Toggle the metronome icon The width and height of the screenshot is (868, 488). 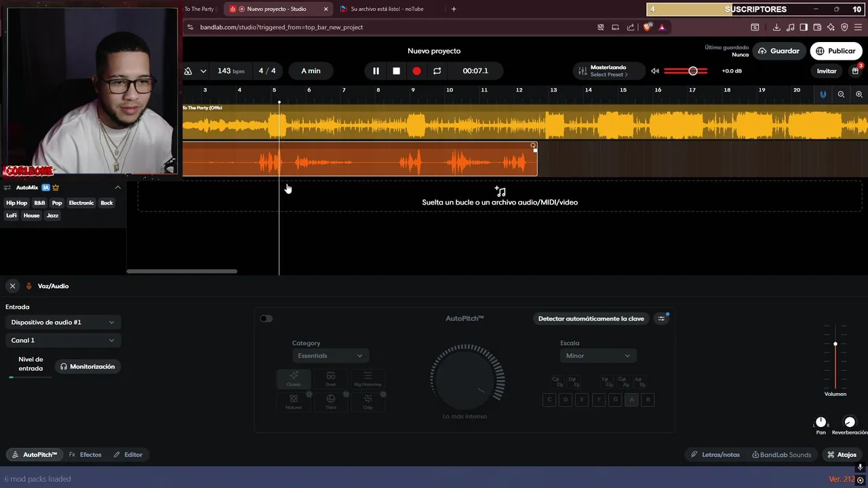click(x=188, y=70)
